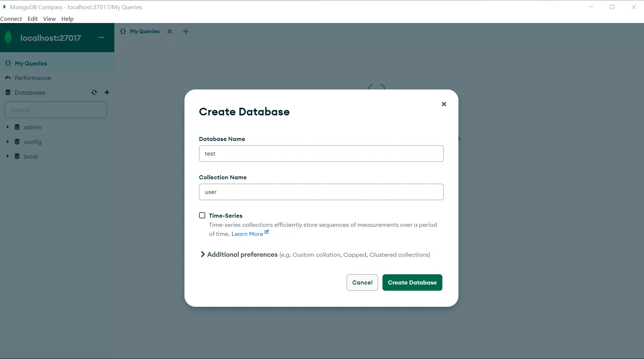Click the MongoDB leaf logo in sidebar

(x=8, y=38)
